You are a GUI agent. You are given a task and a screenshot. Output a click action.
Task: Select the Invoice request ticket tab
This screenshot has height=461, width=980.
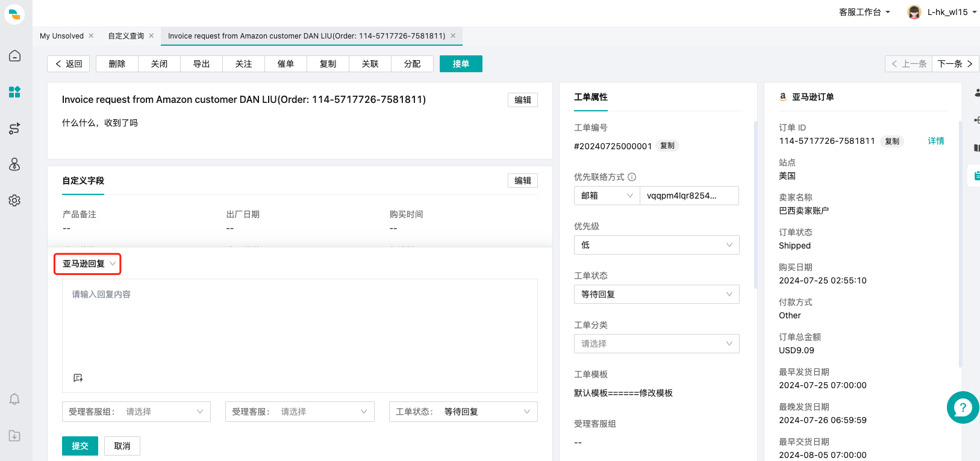tap(307, 36)
